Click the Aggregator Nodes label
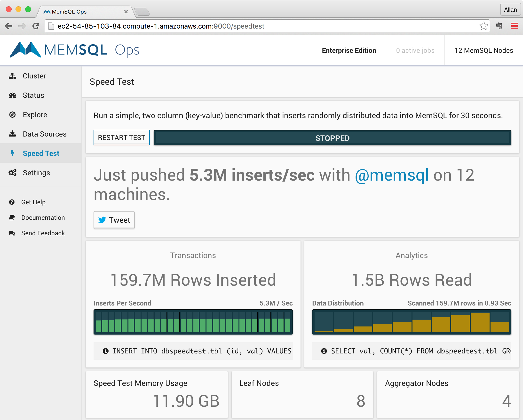The width and height of the screenshot is (523, 420). click(417, 383)
